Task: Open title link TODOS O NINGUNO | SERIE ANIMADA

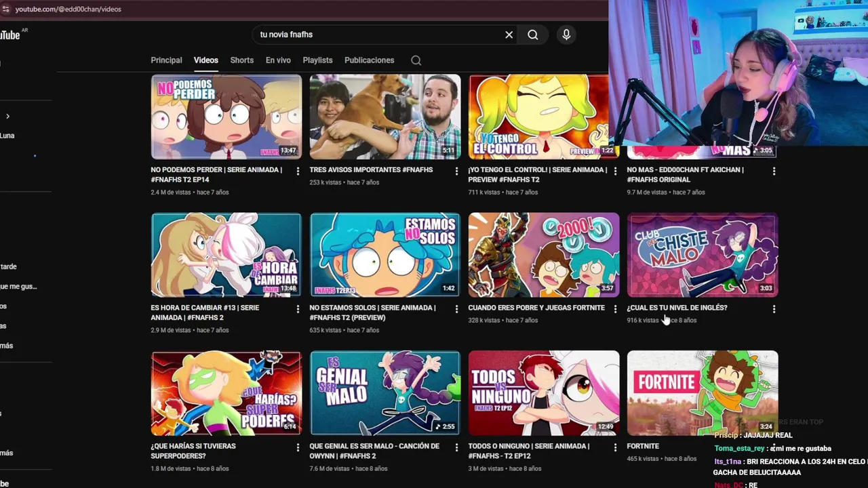Action: pos(529,451)
